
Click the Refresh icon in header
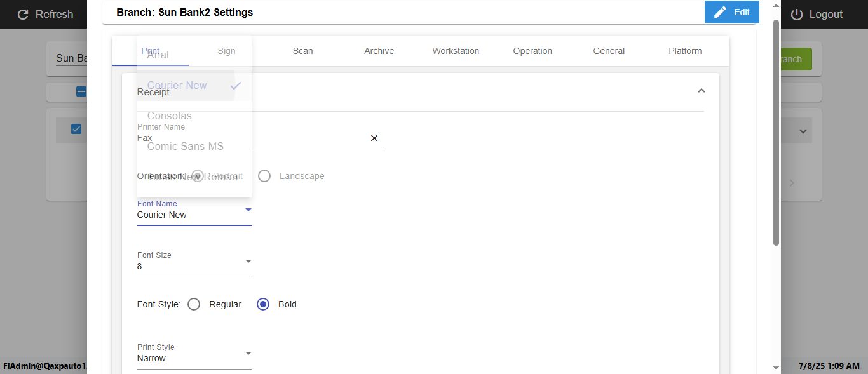[x=24, y=14]
